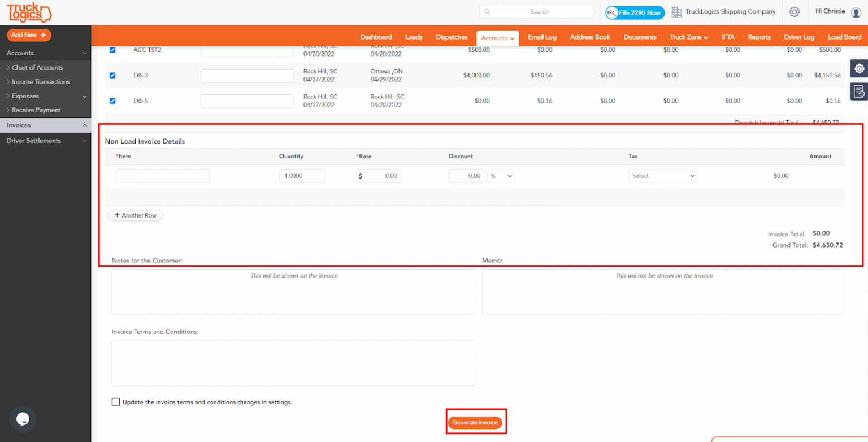
Task: Click the Generate Invoice button
Action: point(475,423)
